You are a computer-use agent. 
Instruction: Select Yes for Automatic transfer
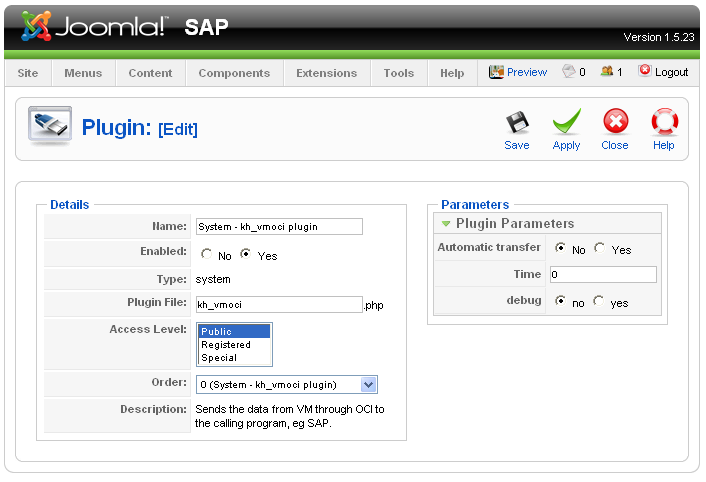599,249
